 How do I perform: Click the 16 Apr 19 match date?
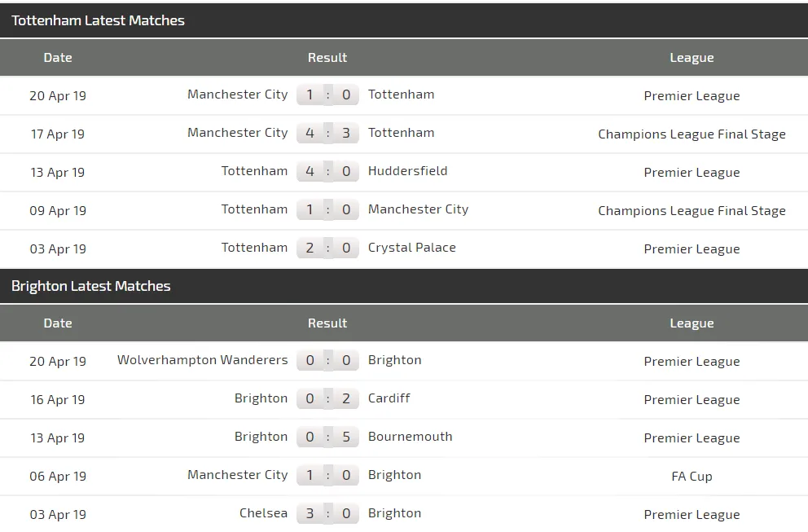58,399
